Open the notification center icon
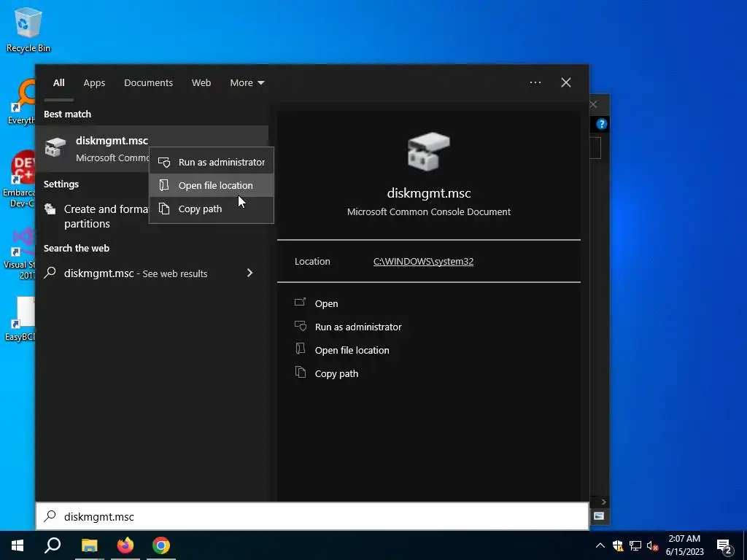 click(x=724, y=546)
